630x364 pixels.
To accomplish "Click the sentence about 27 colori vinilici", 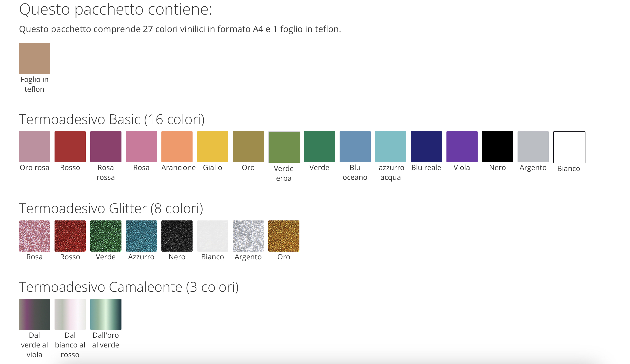I will pyautogui.click(x=180, y=29).
